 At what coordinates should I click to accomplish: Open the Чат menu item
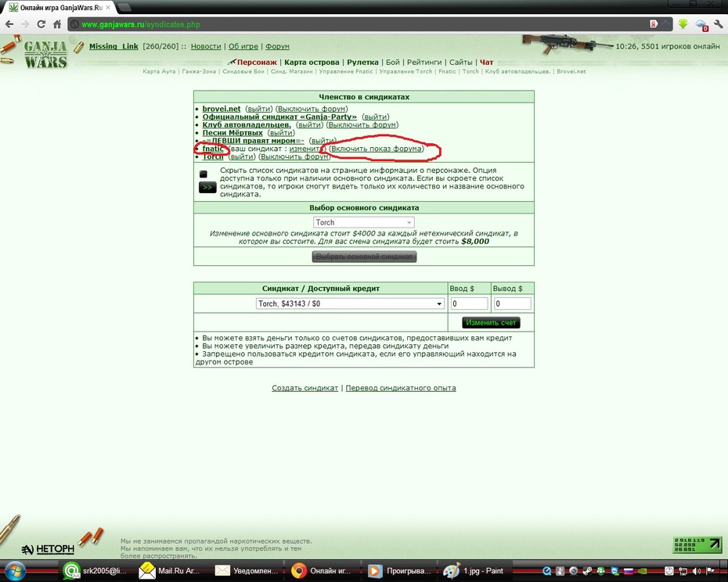(487, 63)
